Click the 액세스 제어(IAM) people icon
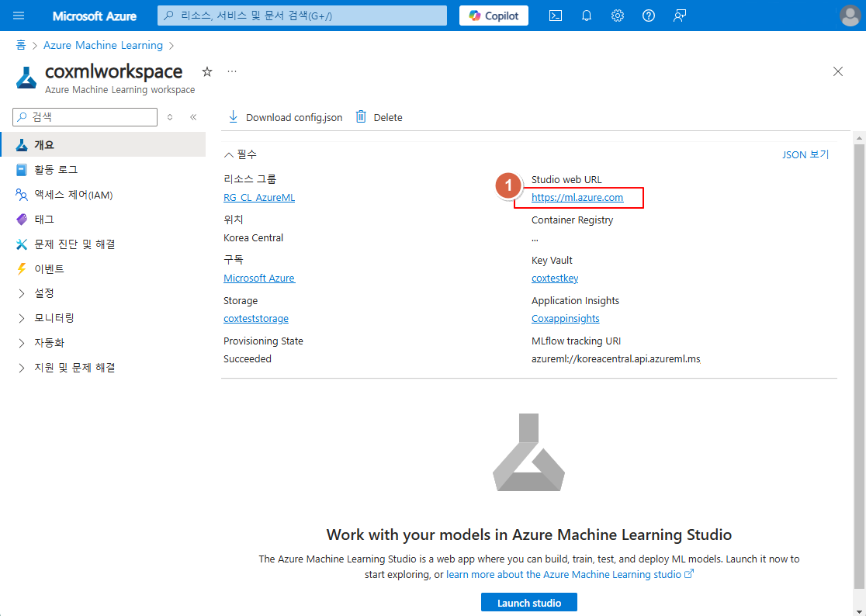Viewport: 866px width, 616px height. pos(22,195)
